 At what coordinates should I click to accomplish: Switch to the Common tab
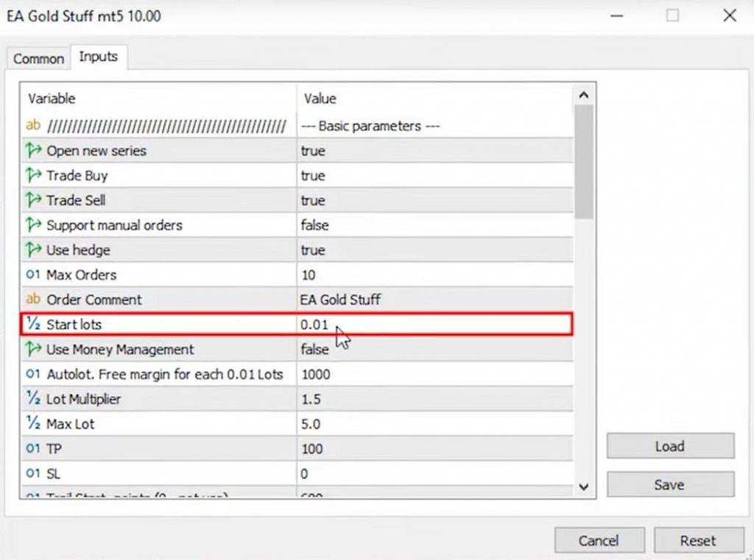point(38,59)
